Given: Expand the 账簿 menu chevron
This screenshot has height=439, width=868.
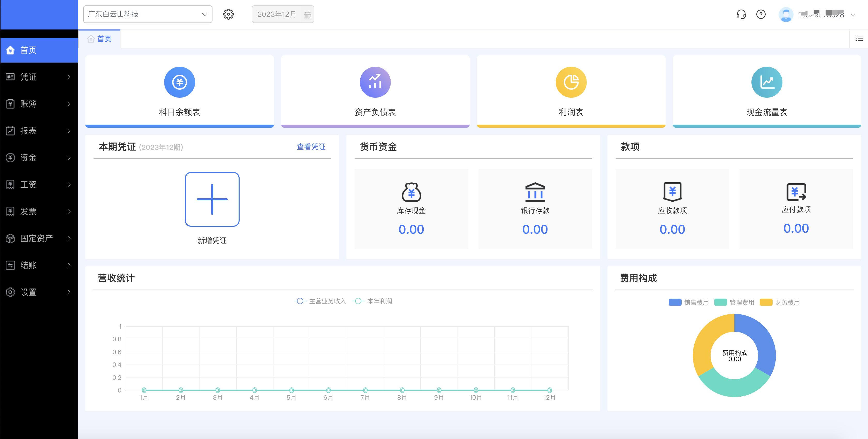Looking at the screenshot, I should pyautogui.click(x=69, y=104).
